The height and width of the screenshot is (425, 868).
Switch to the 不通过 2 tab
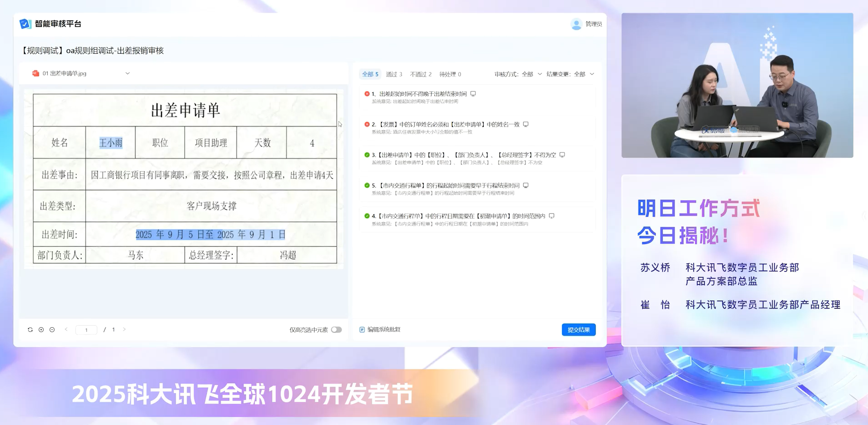[420, 74]
